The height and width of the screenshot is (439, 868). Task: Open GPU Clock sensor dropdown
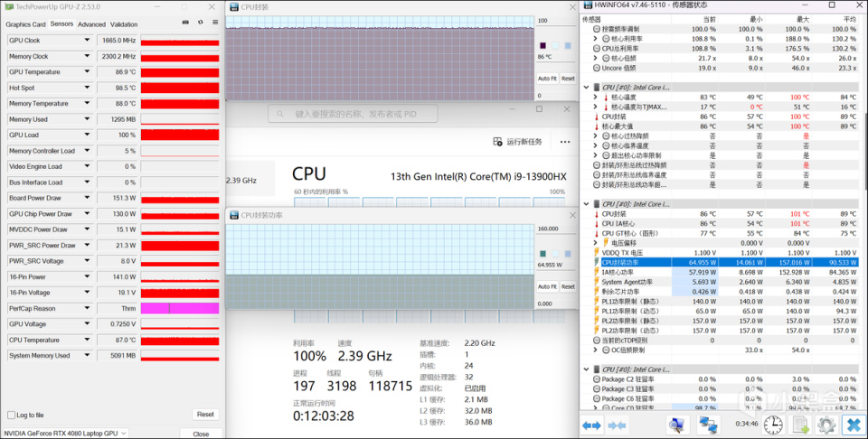pyautogui.click(x=87, y=41)
